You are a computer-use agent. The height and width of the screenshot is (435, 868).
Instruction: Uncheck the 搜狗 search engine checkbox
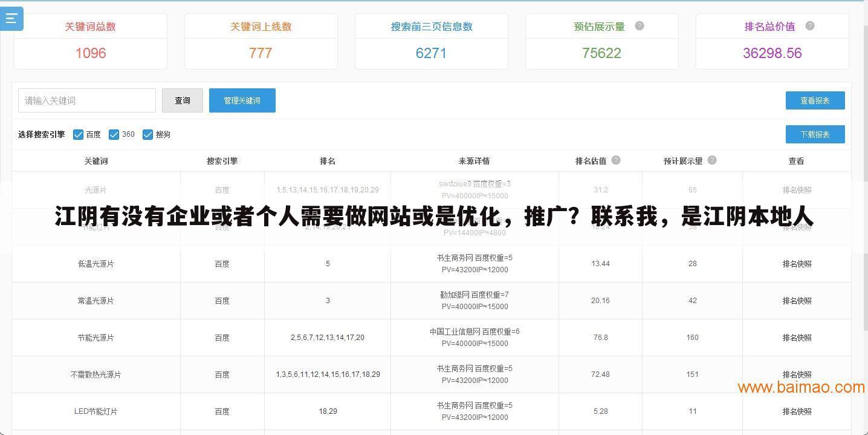[x=148, y=134]
